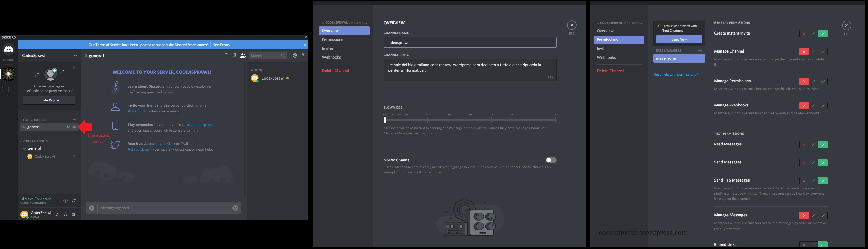Allow Manage Messages permission
The image size is (868, 249).
823,216
